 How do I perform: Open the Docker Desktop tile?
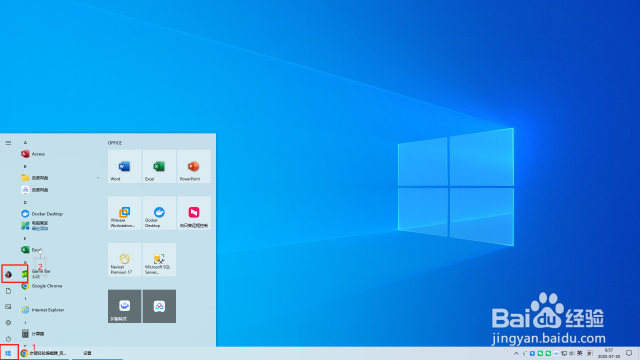point(159,213)
